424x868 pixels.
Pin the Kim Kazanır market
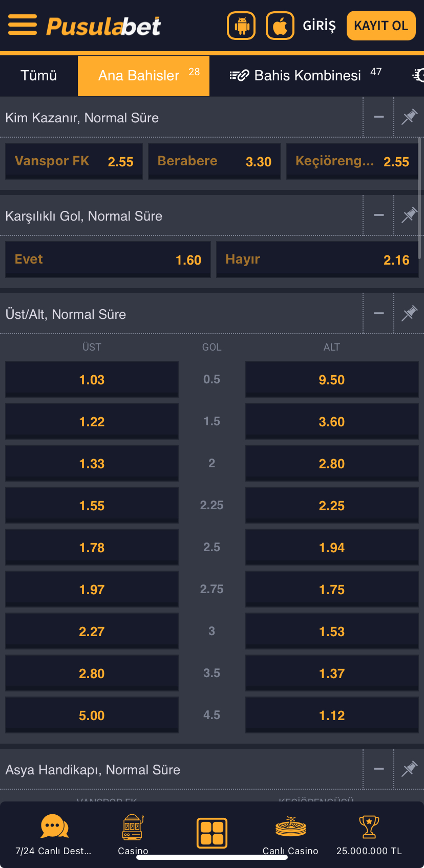409,117
